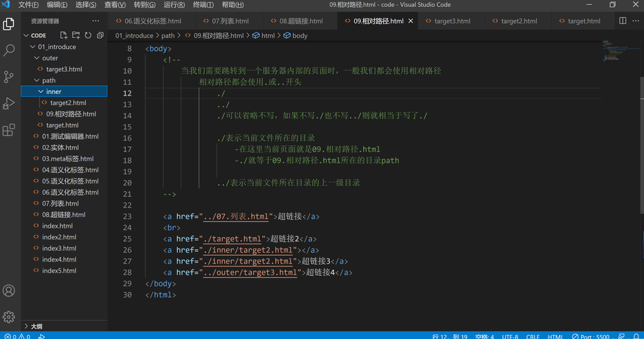The image size is (644, 339).
Task: Click 01_introduce in breadcrumb
Action: click(134, 36)
